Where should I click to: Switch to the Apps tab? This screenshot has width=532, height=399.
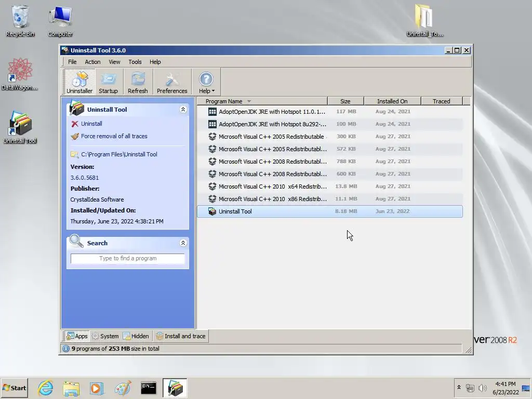(x=77, y=336)
